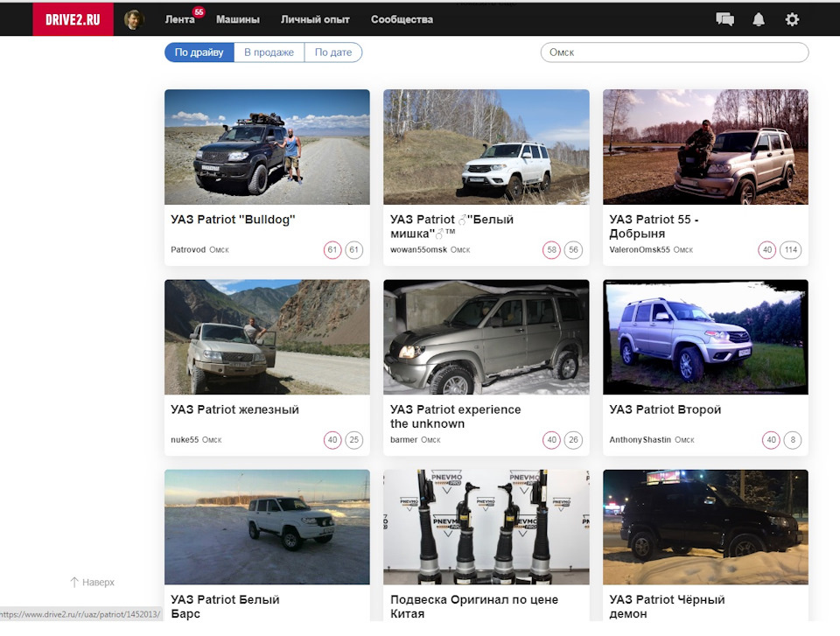The width and height of the screenshot is (840, 636).
Task: Open the УАЗ Patriot Белый мишка title
Action: 451,227
